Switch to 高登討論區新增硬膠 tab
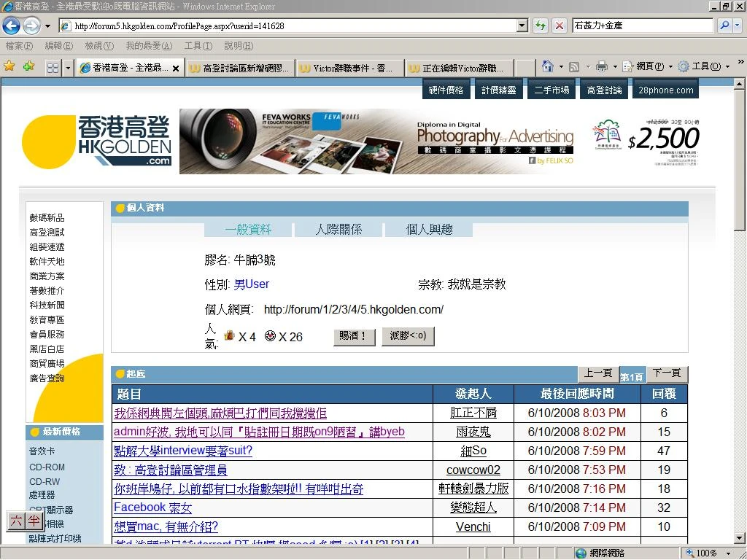This screenshot has width=747, height=560. tap(240, 69)
